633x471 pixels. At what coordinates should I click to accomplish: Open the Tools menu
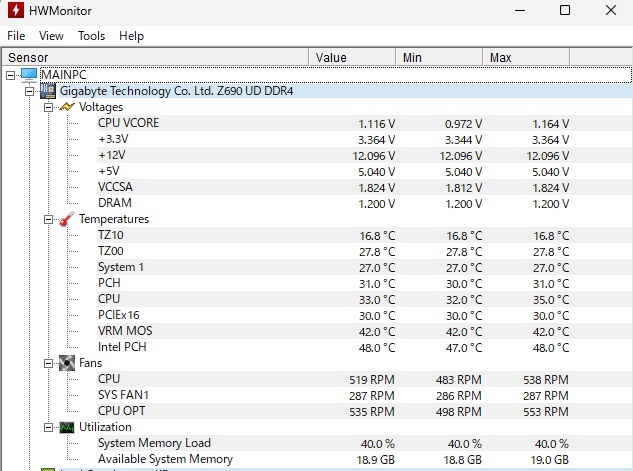point(91,36)
